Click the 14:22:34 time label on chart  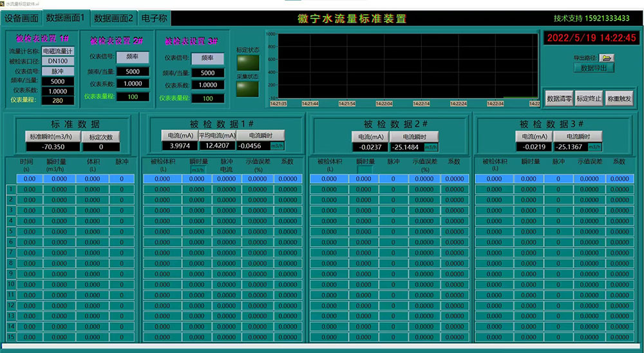click(x=495, y=104)
